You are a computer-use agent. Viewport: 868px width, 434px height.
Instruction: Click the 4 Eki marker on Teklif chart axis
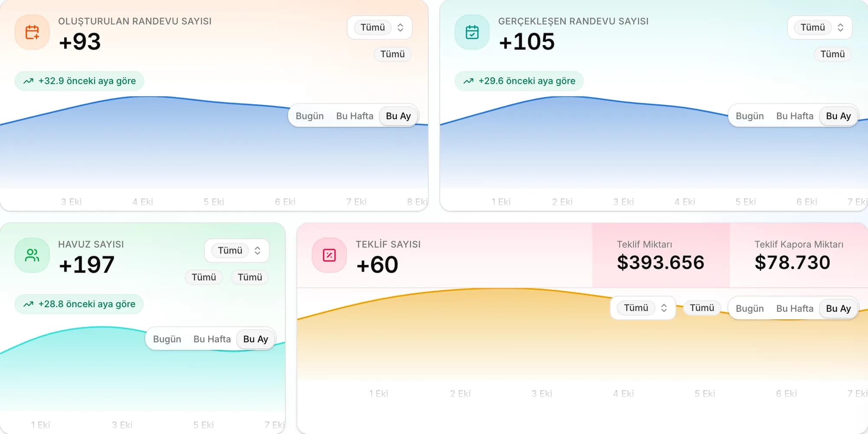623,394
